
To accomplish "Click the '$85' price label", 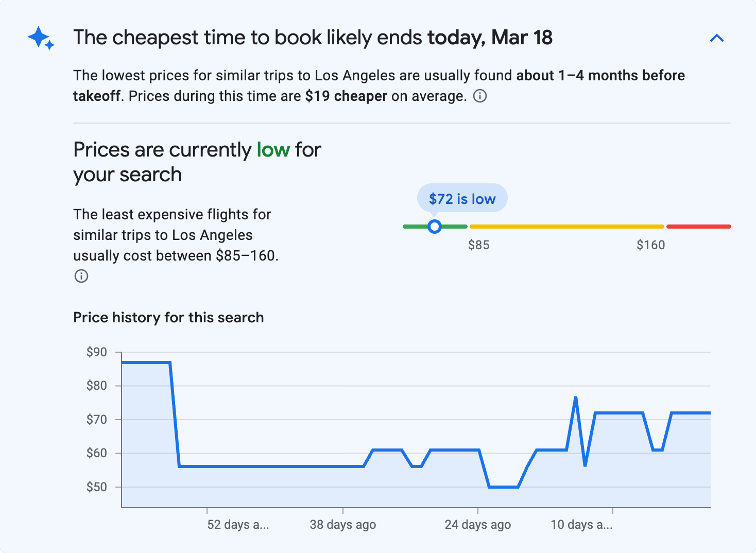I will 479,245.
